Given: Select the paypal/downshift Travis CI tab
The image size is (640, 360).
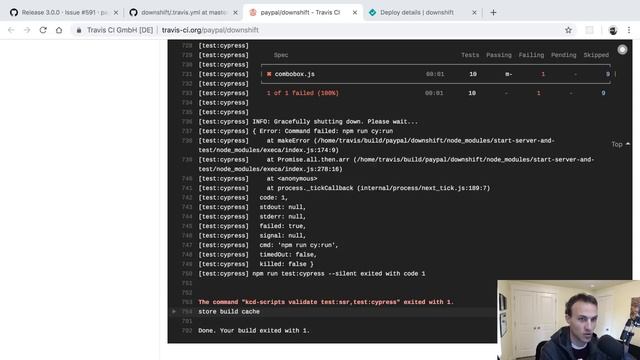Looking at the screenshot, I should (302, 13).
